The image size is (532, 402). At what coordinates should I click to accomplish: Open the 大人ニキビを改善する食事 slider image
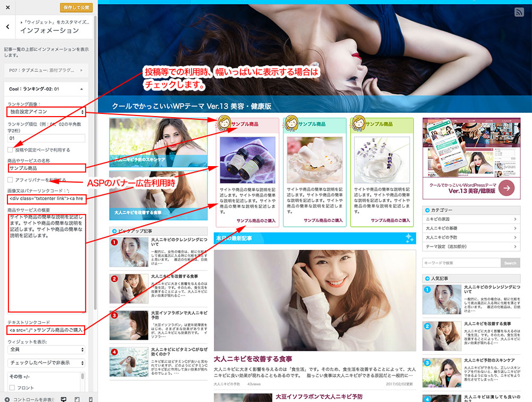pos(159,195)
